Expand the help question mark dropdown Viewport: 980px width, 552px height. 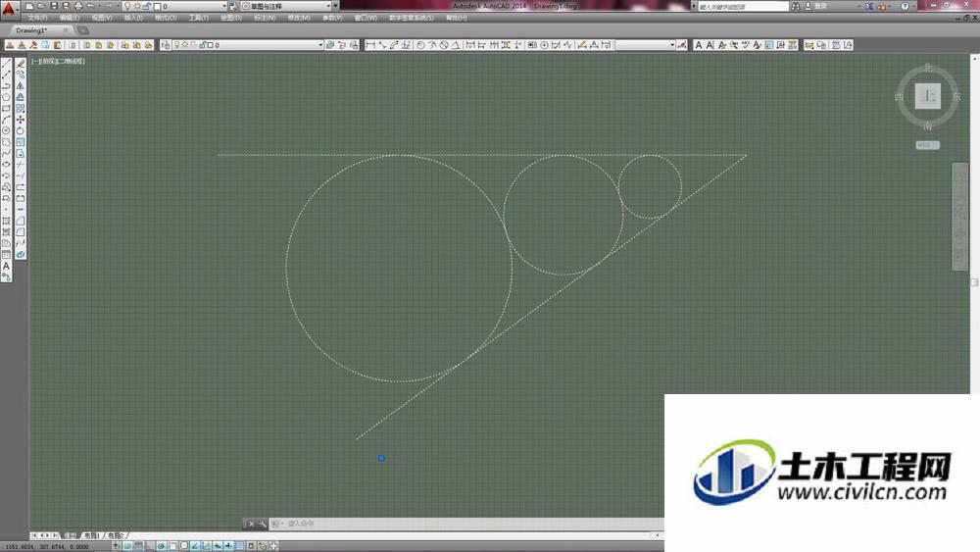913,6
